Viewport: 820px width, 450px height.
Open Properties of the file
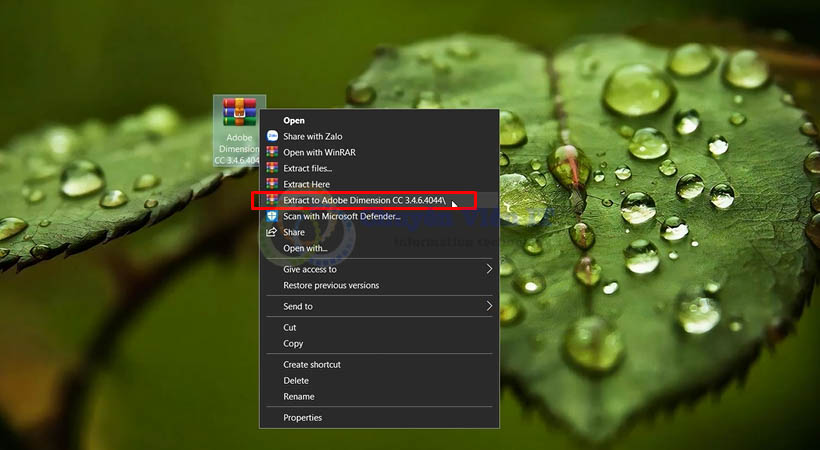coord(302,418)
